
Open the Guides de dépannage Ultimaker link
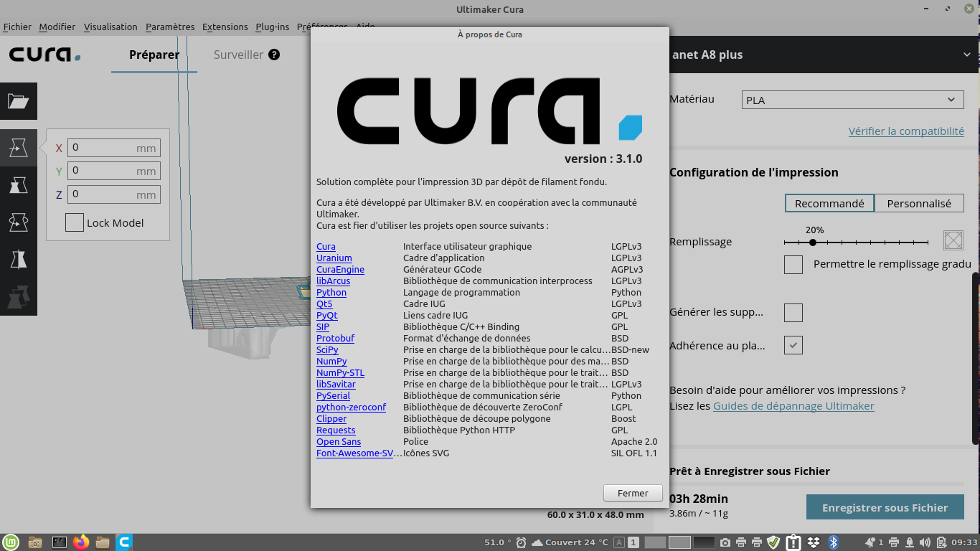[x=793, y=406]
